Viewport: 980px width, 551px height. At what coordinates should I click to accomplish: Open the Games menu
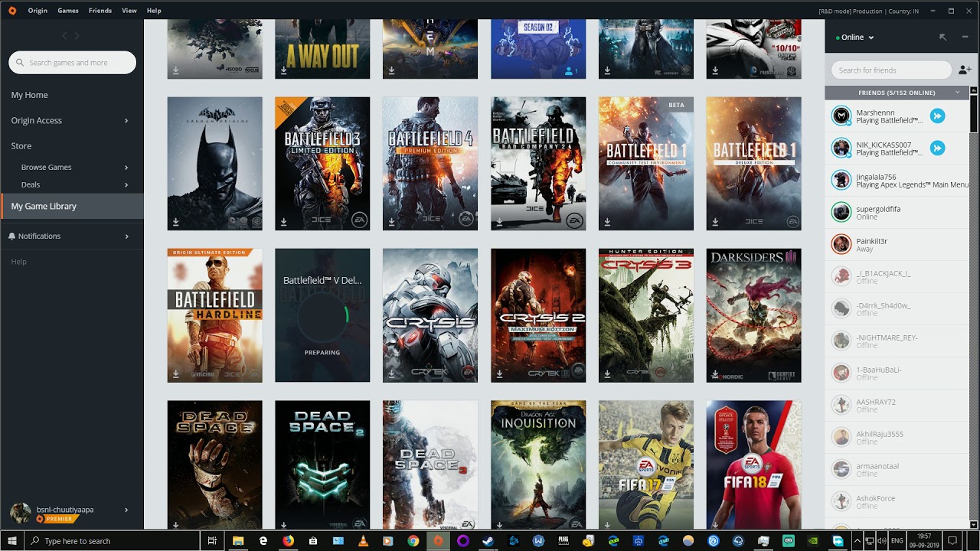pyautogui.click(x=68, y=11)
